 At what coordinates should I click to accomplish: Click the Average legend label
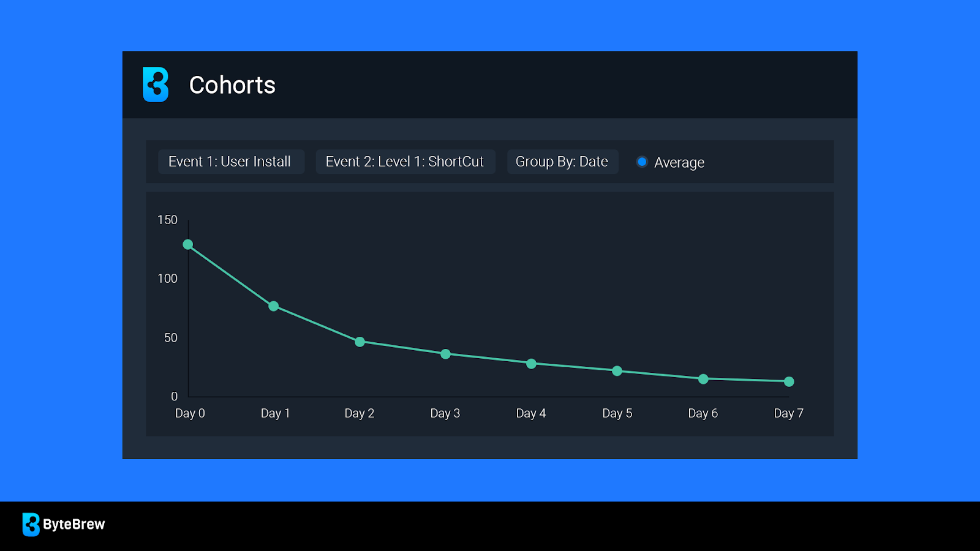679,163
